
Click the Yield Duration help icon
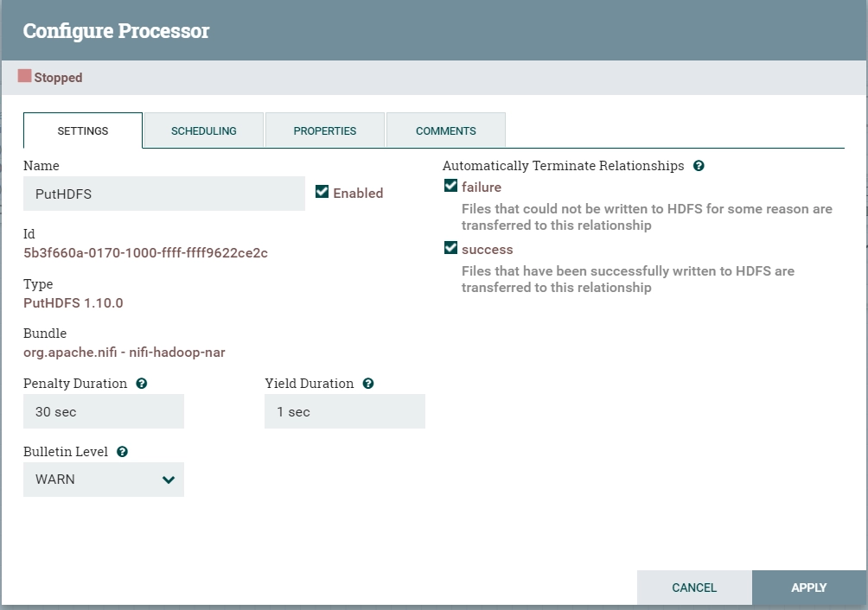(368, 384)
